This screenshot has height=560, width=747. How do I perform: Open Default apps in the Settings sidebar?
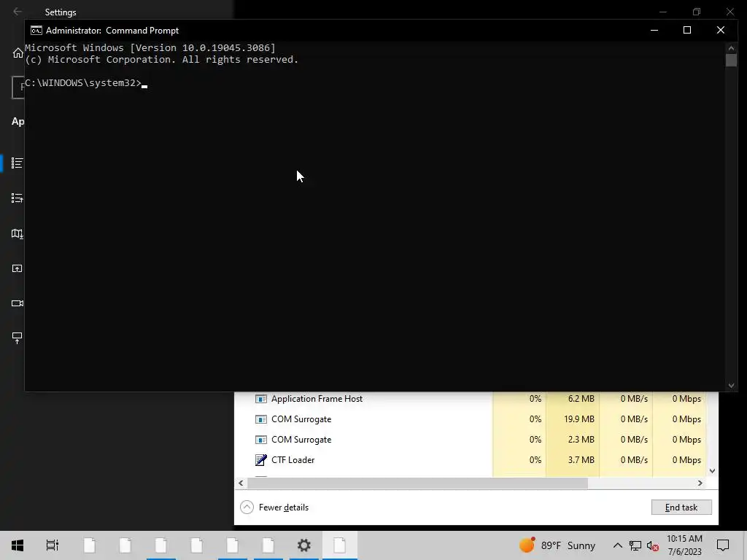click(18, 198)
